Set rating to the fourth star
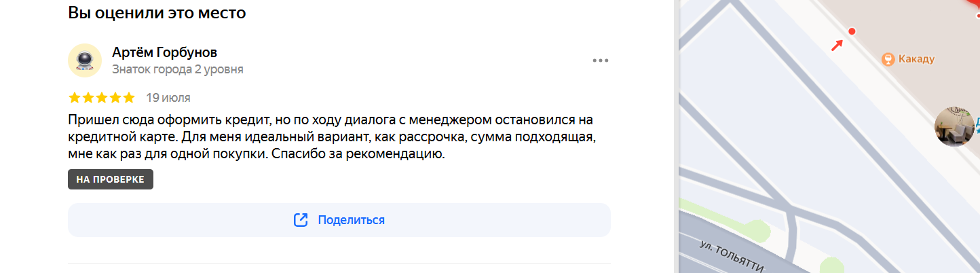 [x=115, y=98]
